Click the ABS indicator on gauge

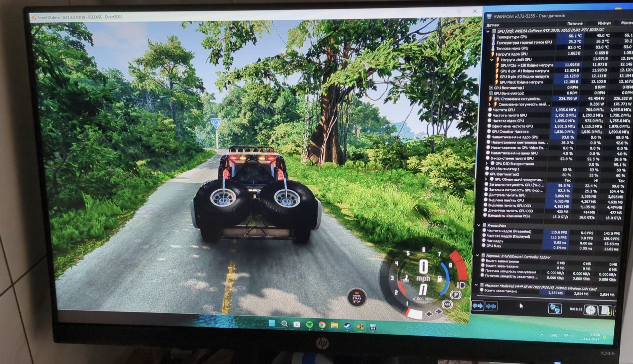tap(447, 304)
